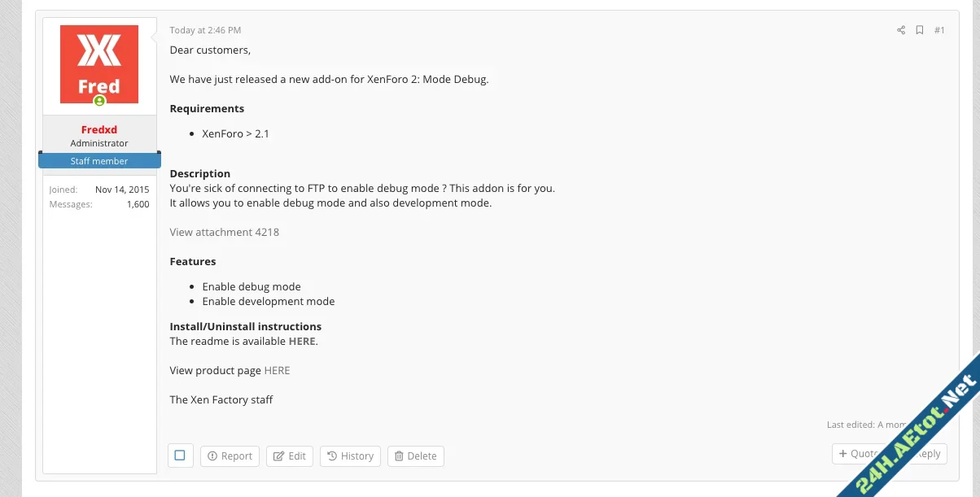Click the 1,600 messages count
The height and width of the screenshot is (497, 980).
pyautogui.click(x=138, y=203)
